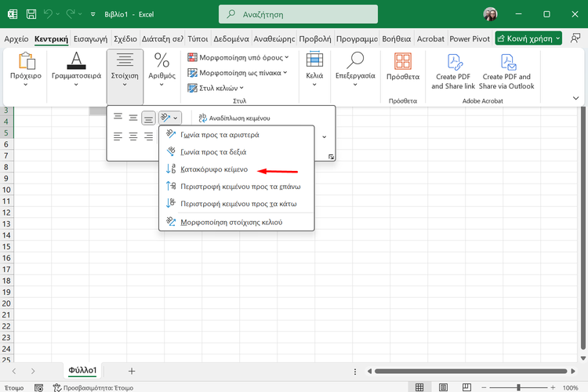The width and height of the screenshot is (588, 392).
Task: Align text left in alignment panel
Action: tap(118, 136)
